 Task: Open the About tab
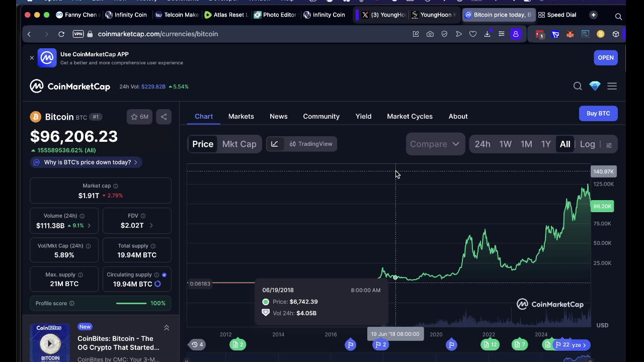pyautogui.click(x=458, y=116)
